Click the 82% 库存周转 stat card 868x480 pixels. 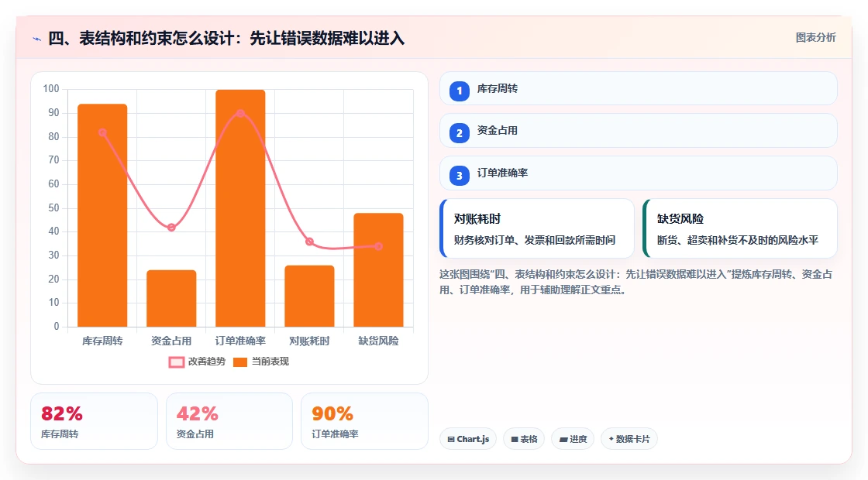tap(94, 421)
